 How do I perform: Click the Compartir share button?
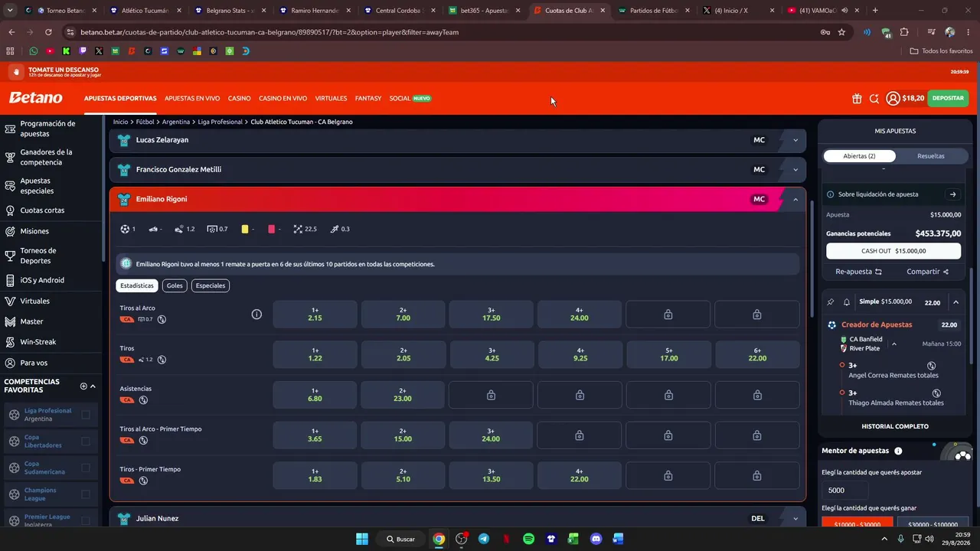(x=928, y=272)
